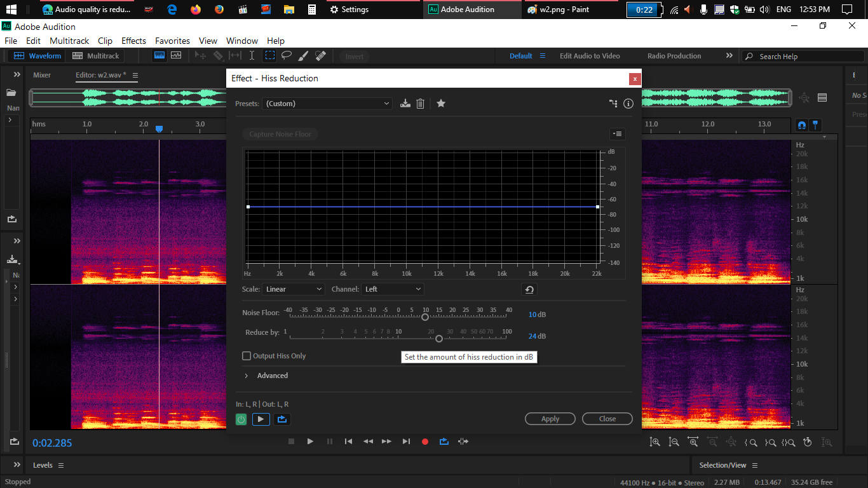Image resolution: width=868 pixels, height=488 pixels.
Task: Save the current Hiss Reduction preset
Action: point(405,104)
